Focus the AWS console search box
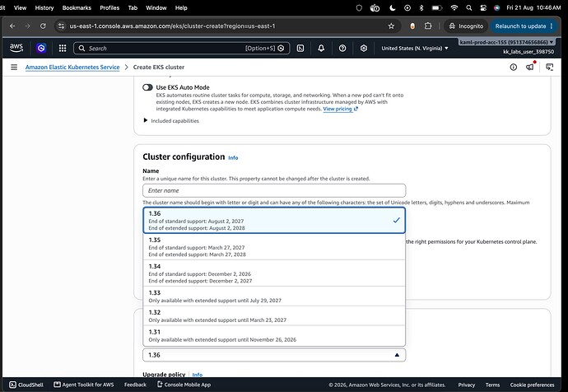The height and width of the screenshot is (392, 568). click(x=181, y=49)
